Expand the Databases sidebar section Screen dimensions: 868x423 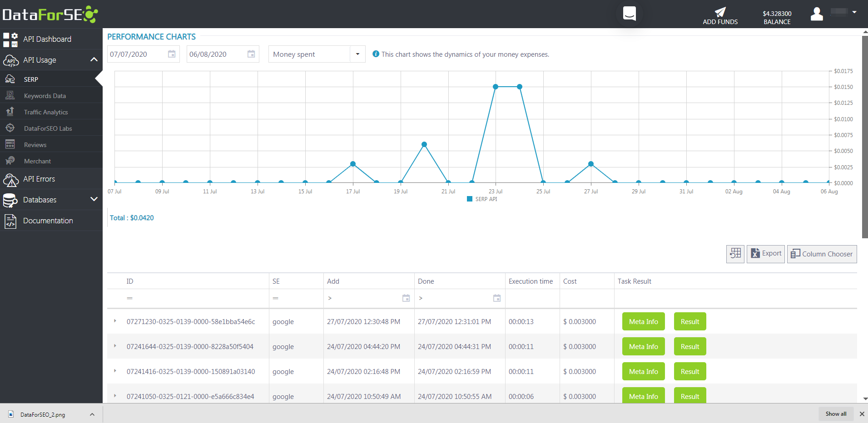pyautogui.click(x=93, y=200)
